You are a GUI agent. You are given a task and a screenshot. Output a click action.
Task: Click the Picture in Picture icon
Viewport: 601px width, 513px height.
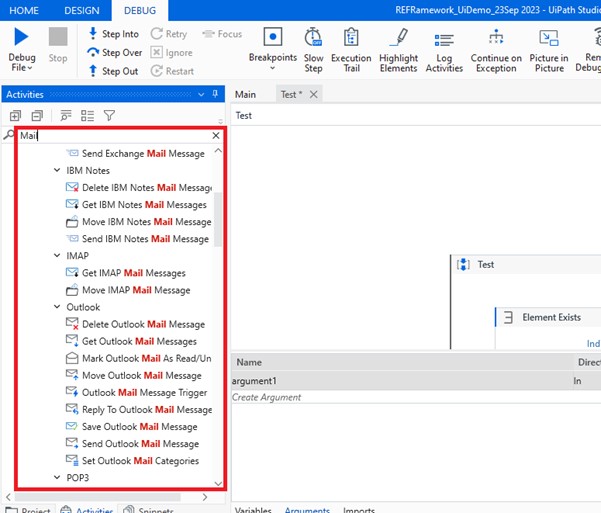pyautogui.click(x=549, y=38)
